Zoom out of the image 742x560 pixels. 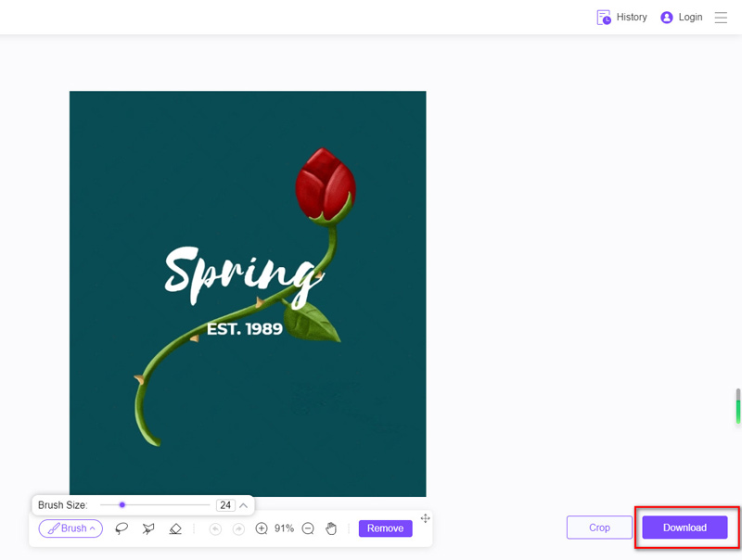point(308,528)
